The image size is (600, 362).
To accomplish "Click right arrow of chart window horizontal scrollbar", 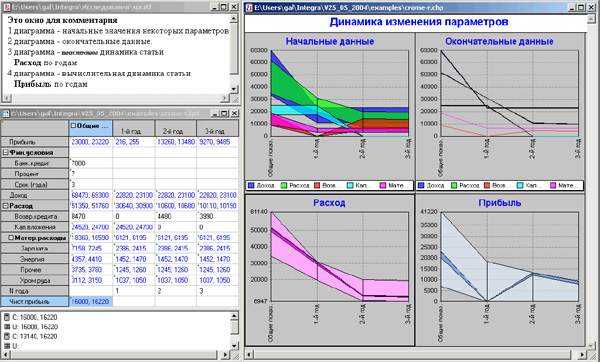I will [583, 354].
